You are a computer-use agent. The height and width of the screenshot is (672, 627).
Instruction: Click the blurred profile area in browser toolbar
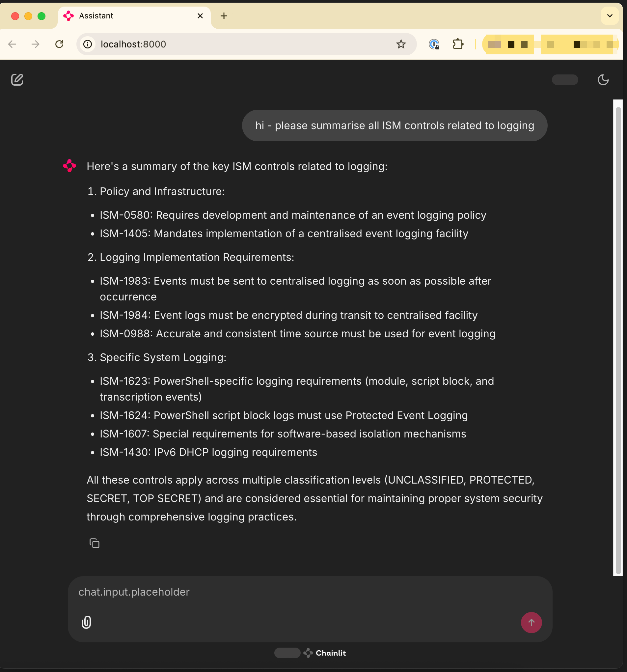tap(551, 44)
